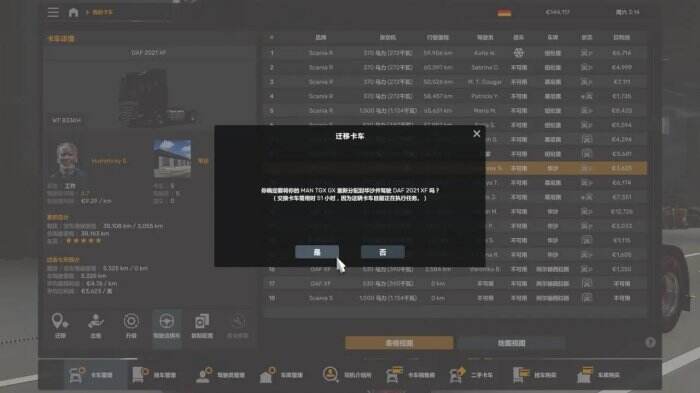This screenshot has height=393, width=700.
Task: Go to the home screen icon
Action: tap(74, 13)
